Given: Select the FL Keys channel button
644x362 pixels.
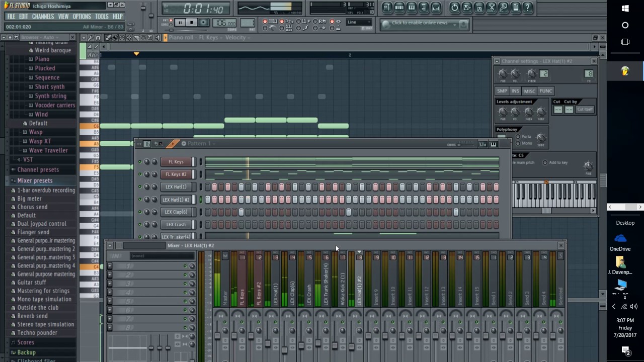Looking at the screenshot, I should [x=176, y=162].
